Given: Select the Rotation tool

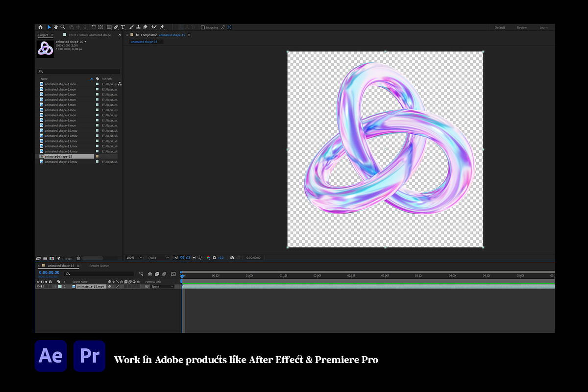Looking at the screenshot, I should click(x=94, y=27).
